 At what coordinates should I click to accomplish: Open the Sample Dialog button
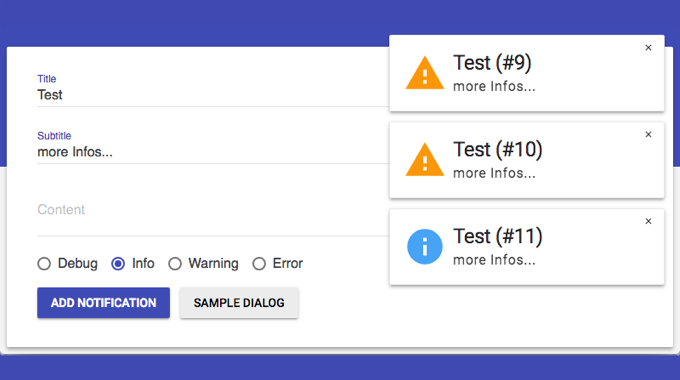pos(239,303)
